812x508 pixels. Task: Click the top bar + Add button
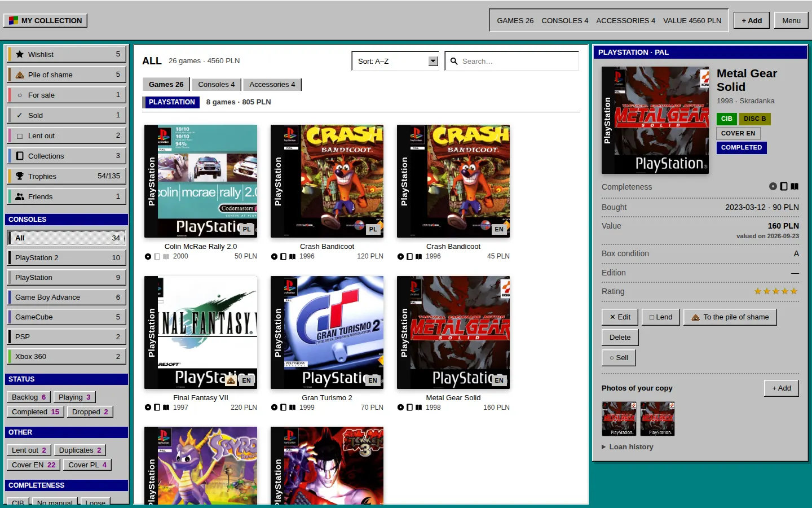752,21
